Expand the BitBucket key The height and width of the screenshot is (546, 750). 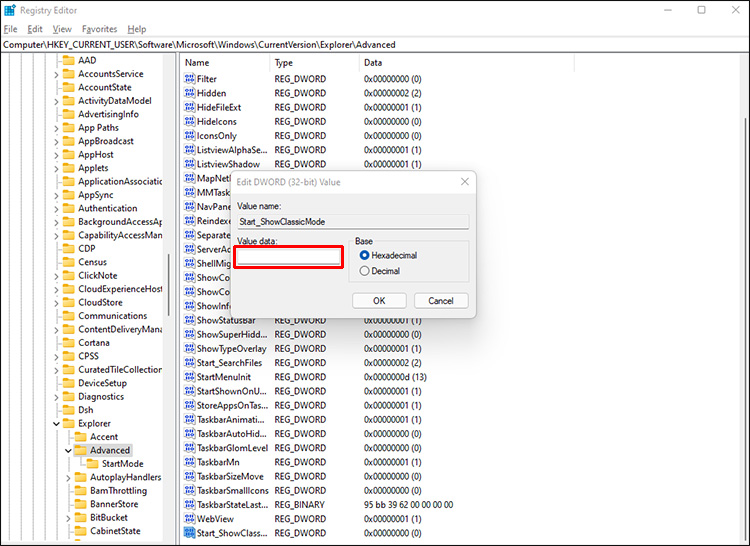pyautogui.click(x=68, y=518)
